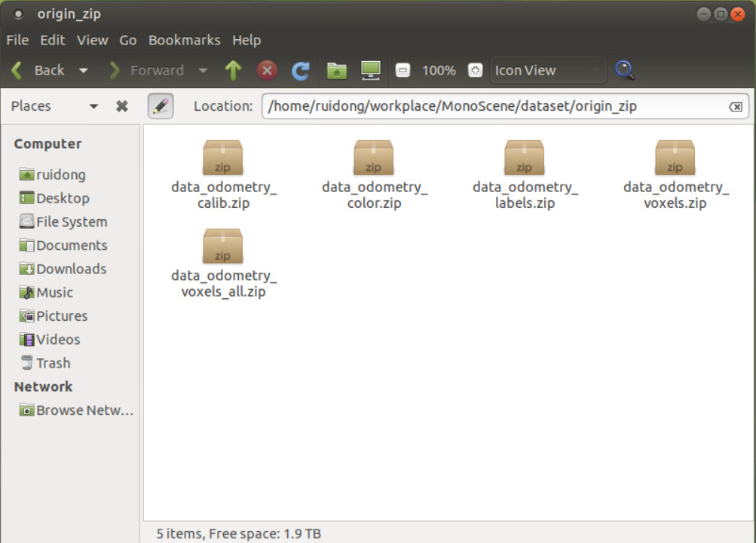
Task: Toggle location bar editing with pencil icon
Action: click(161, 105)
